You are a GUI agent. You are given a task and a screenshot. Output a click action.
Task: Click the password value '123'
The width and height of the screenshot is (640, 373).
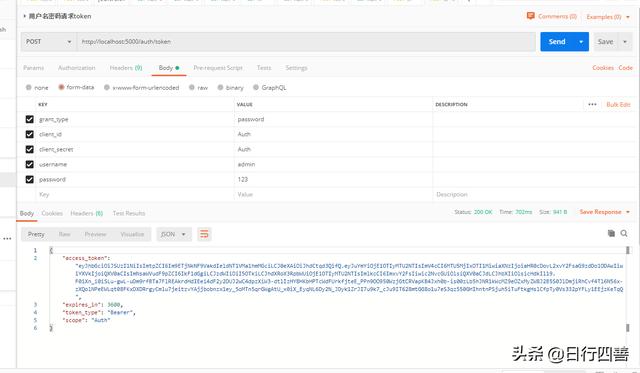coord(243,180)
